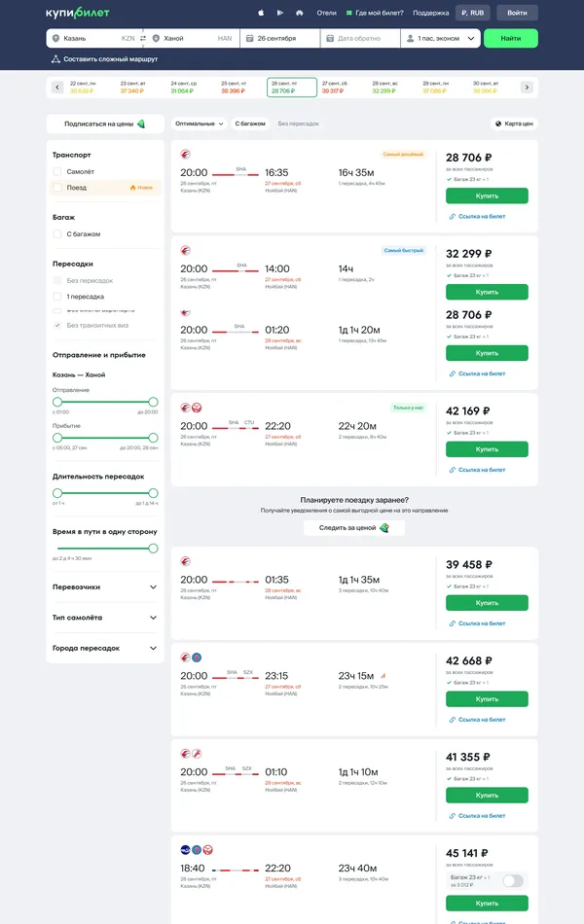584x924 pixels.
Task: Open the price map (Карта цен)
Action: tap(514, 124)
